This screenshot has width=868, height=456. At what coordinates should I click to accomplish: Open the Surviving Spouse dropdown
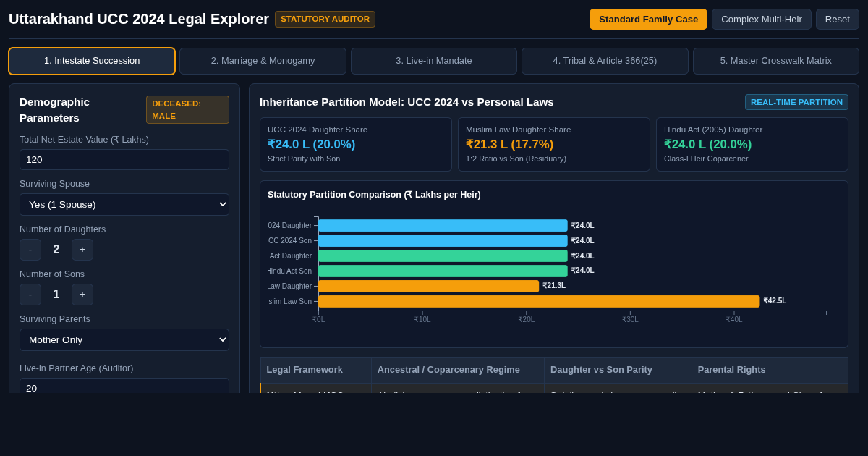(124, 204)
